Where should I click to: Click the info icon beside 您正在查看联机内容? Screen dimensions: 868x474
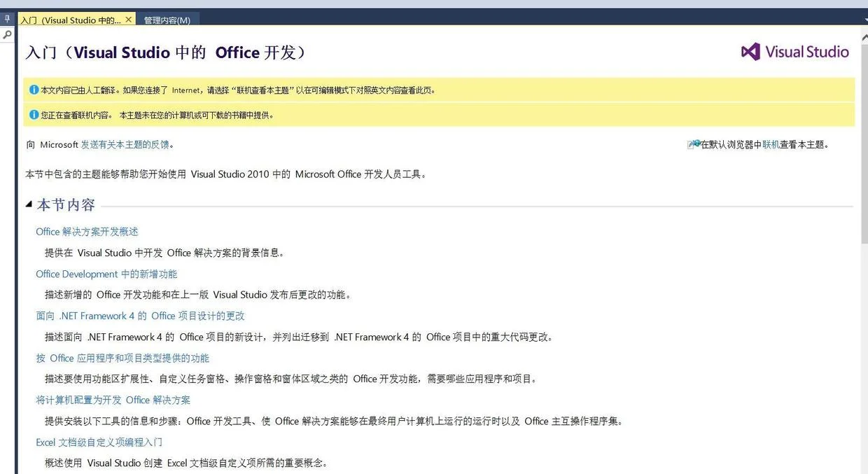[34, 115]
